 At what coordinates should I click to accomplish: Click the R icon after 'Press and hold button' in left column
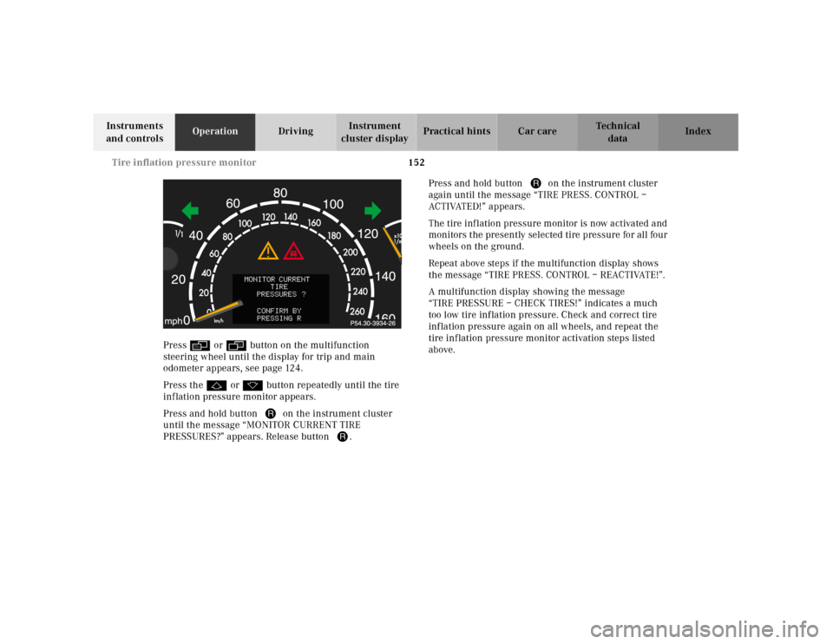(271, 414)
